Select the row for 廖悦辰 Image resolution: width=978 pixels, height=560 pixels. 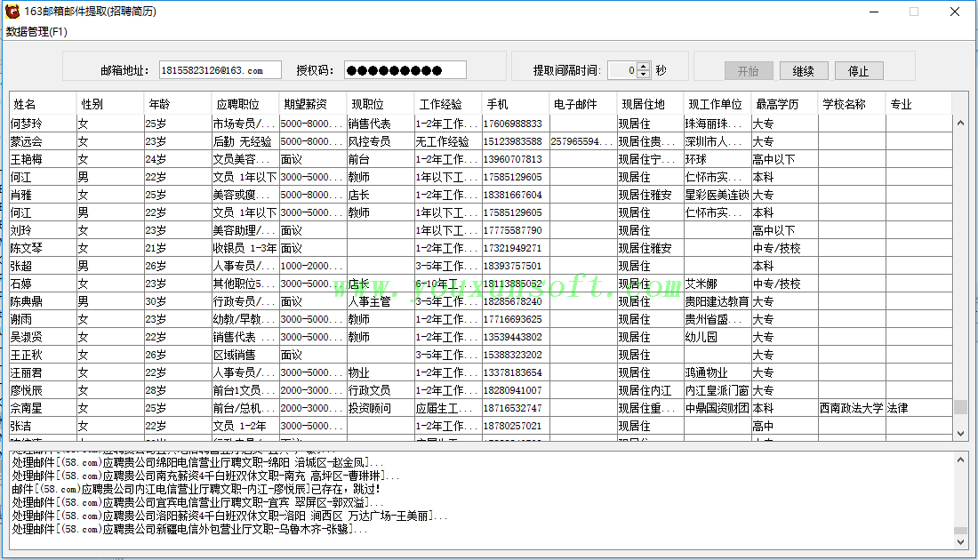(480, 390)
